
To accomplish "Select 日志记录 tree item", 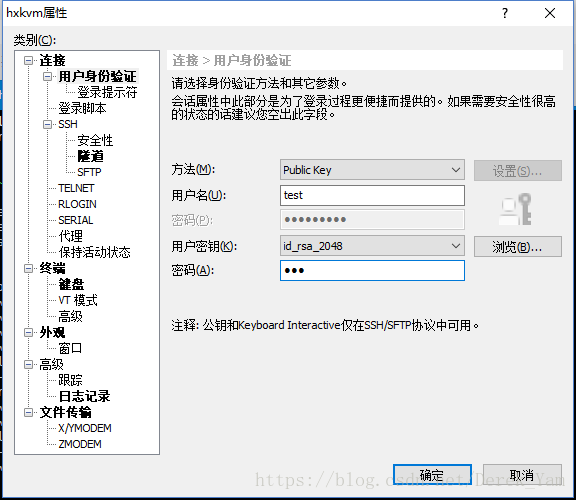I will [84, 396].
